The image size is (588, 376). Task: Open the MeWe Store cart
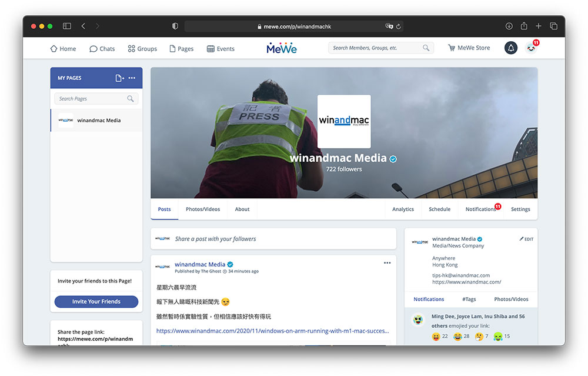click(469, 48)
